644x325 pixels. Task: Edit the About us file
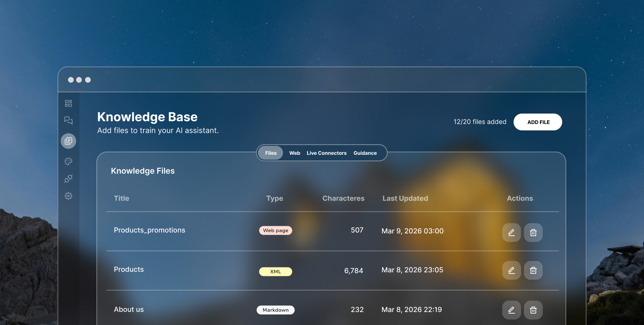pos(511,310)
